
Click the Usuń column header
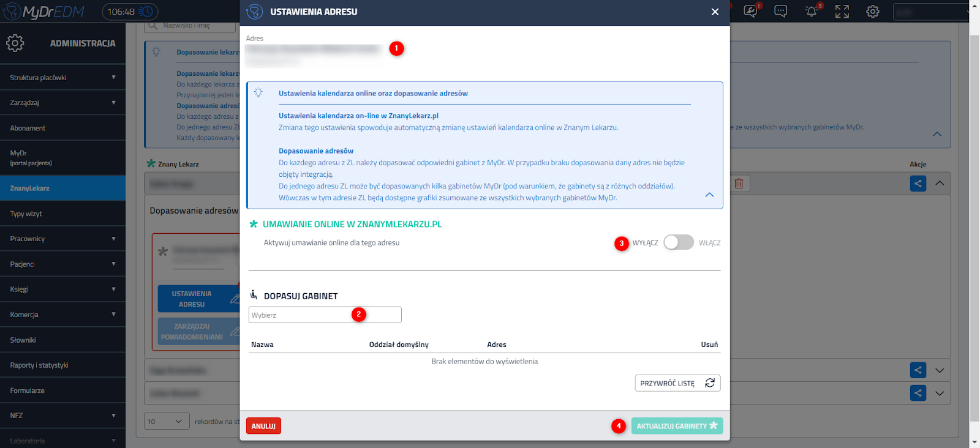click(x=709, y=345)
